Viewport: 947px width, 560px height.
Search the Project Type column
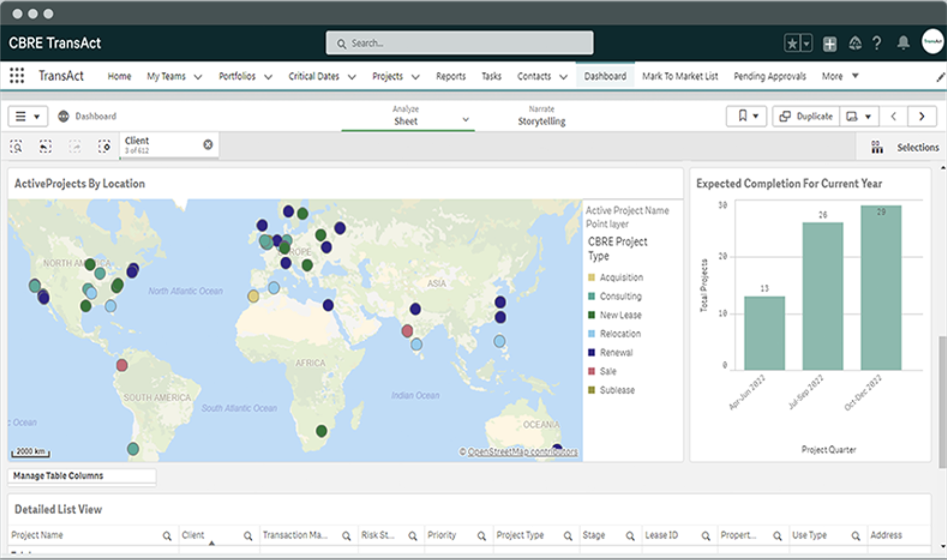(x=568, y=536)
